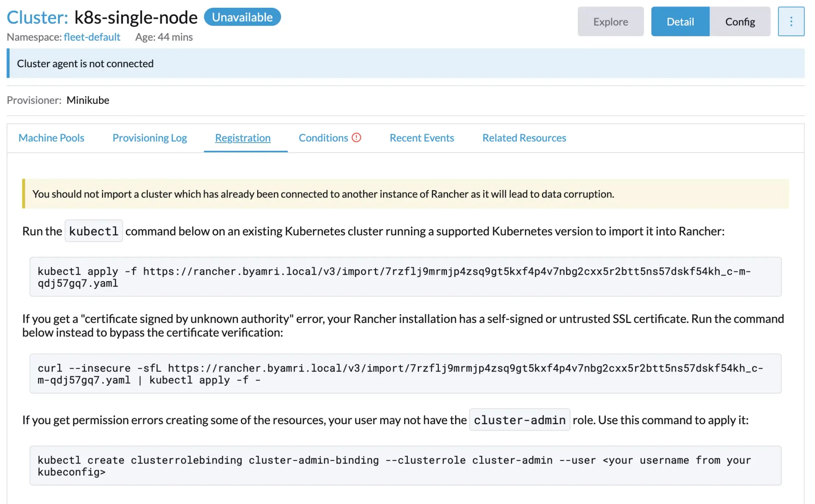Select the Registration tab
The width and height of the screenshot is (815, 504).
(243, 138)
